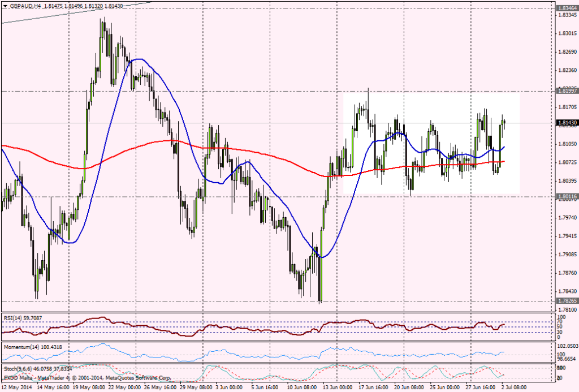Click the 12 May 2014 axis label

click(17, 387)
